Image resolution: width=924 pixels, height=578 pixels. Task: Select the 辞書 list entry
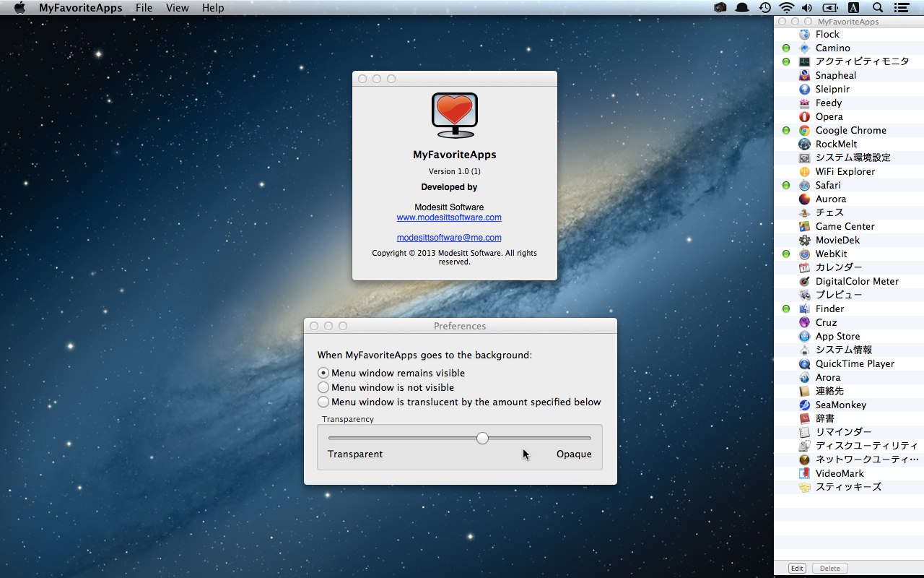[849, 419]
